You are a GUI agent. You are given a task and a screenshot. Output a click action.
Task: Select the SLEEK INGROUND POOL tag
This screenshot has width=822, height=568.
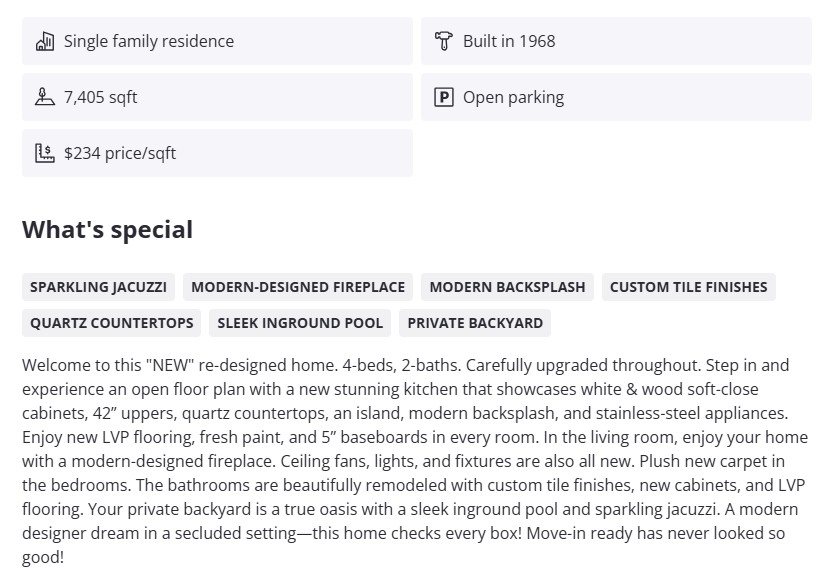[x=300, y=323]
